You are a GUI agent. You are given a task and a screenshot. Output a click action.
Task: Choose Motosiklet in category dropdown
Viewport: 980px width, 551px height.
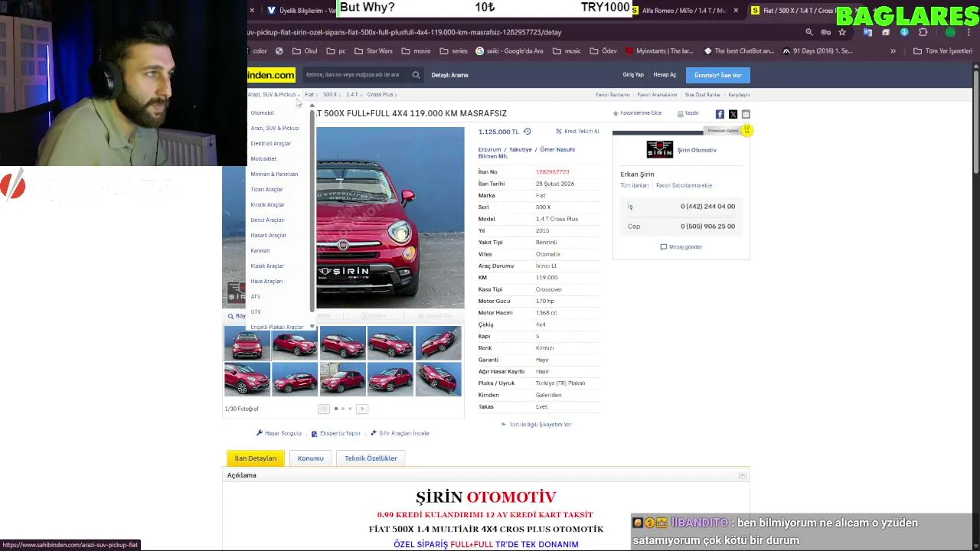pos(263,159)
